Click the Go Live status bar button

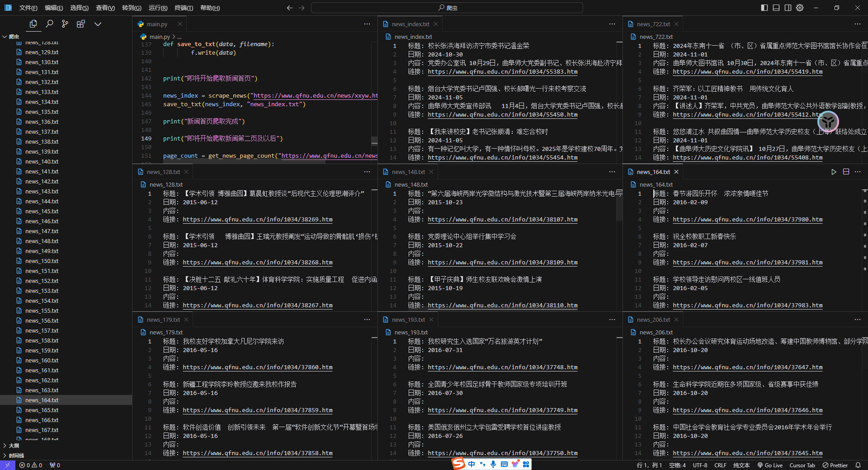(x=770, y=465)
